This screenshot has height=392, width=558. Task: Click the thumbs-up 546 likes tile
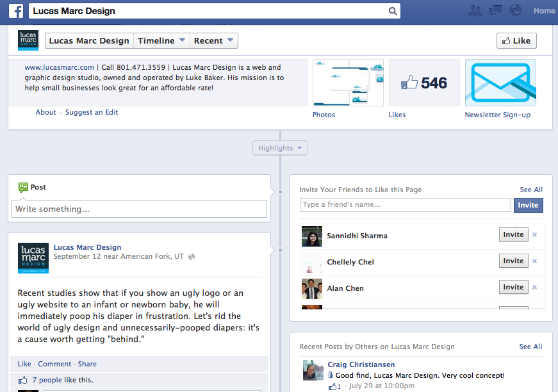424,83
